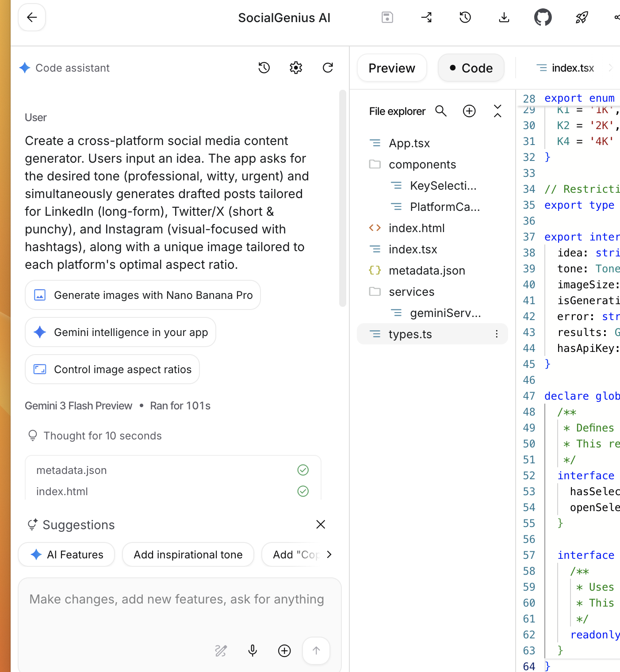Click the rocket deploy icon
The height and width of the screenshot is (672, 620).
coord(582,18)
